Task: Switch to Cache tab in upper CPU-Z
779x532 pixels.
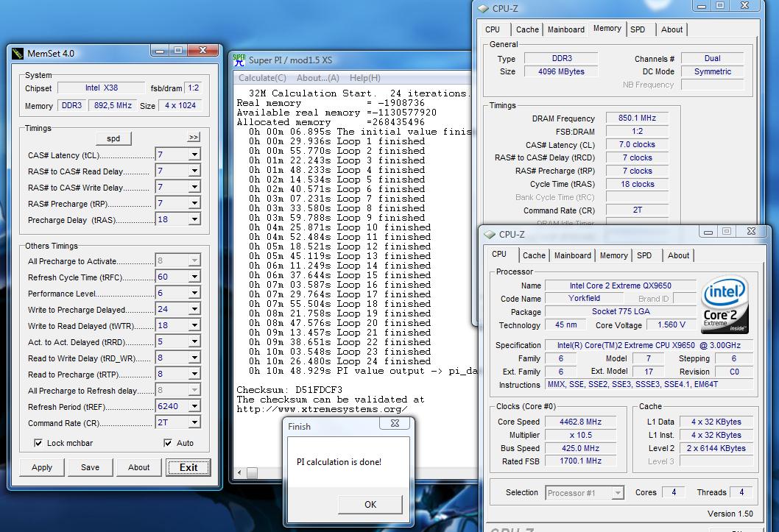Action: pos(527,29)
